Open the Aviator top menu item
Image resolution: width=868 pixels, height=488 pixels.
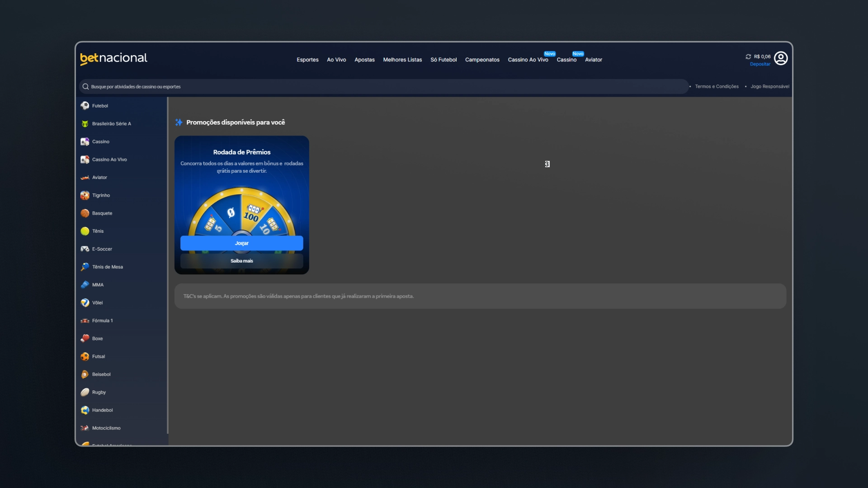pos(593,60)
